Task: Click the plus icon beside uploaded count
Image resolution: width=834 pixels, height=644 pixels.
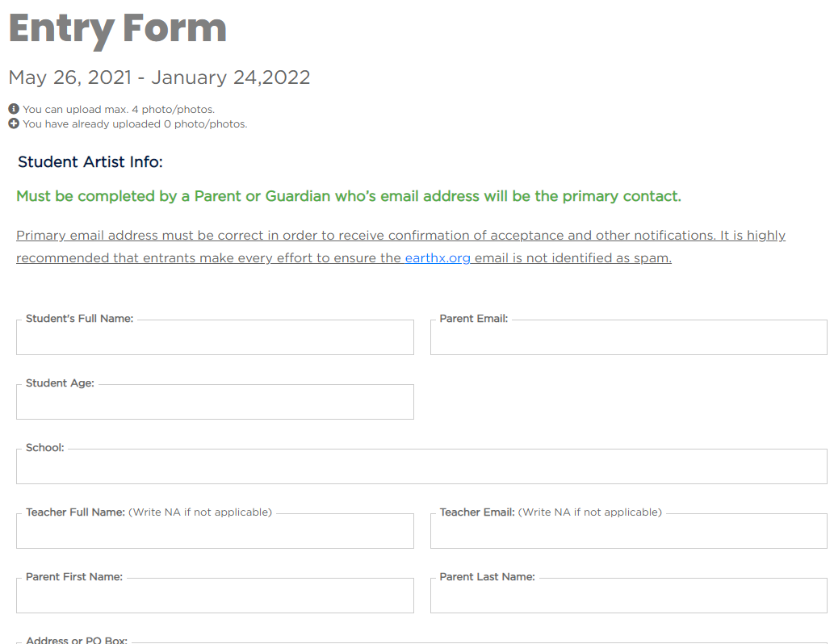Action: tap(14, 124)
